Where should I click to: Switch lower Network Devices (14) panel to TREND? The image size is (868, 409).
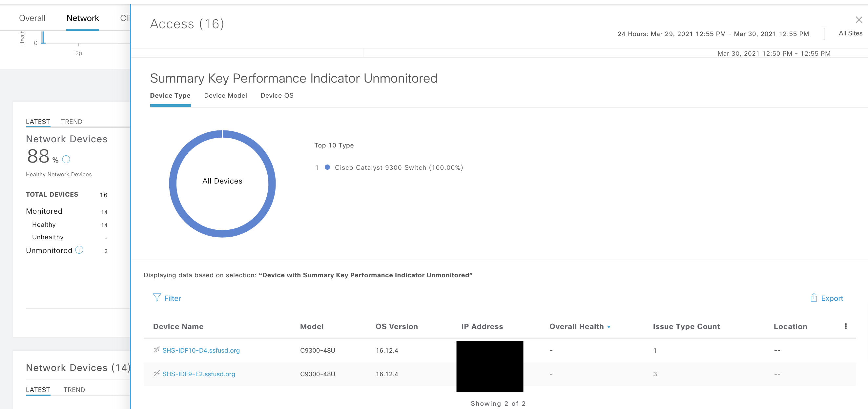tap(74, 389)
